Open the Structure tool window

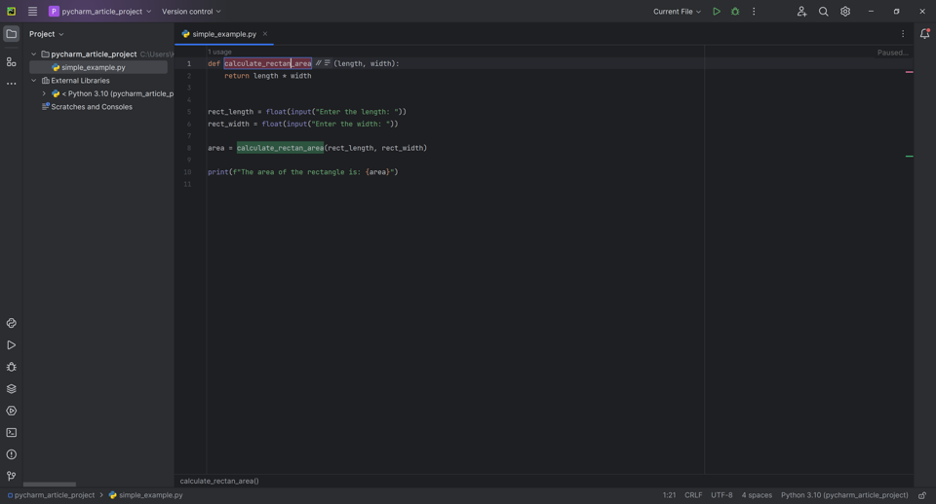pos(11,62)
